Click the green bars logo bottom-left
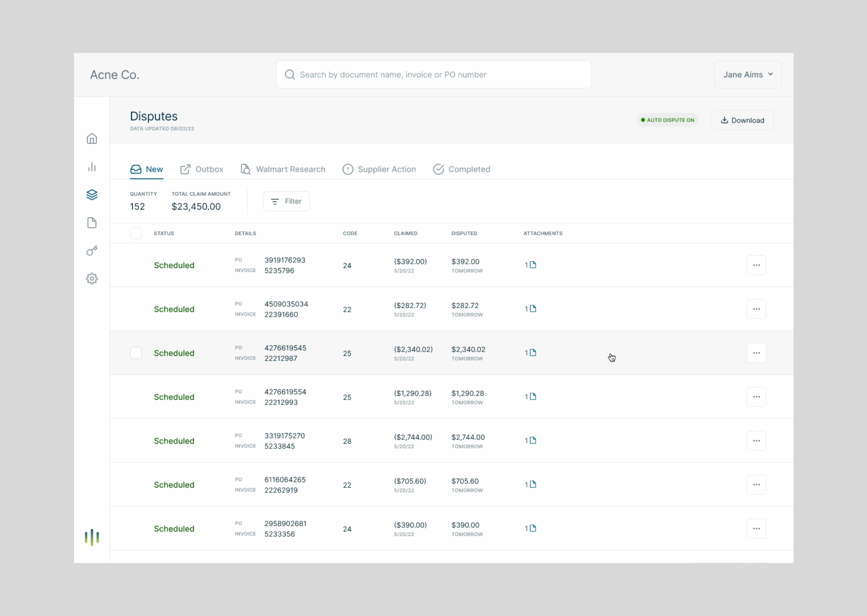867x616 pixels. coord(92,537)
